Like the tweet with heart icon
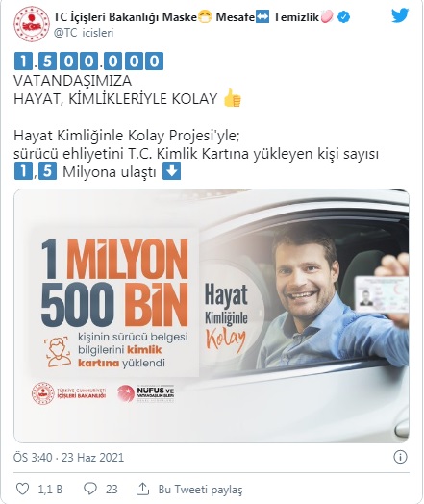Image resolution: width=424 pixels, height=504 pixels. [22, 489]
